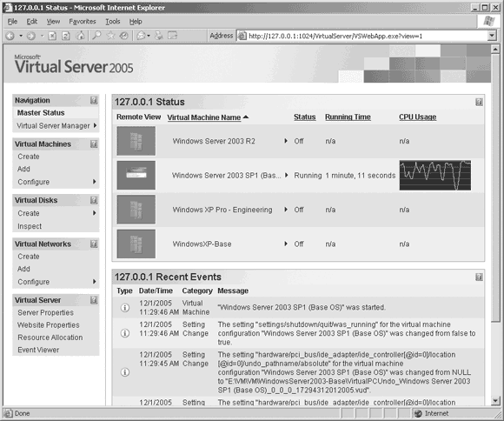Screen dimensions: 504x421
Task: Open help icon in Virtual Networks panel header
Action: click(94, 244)
